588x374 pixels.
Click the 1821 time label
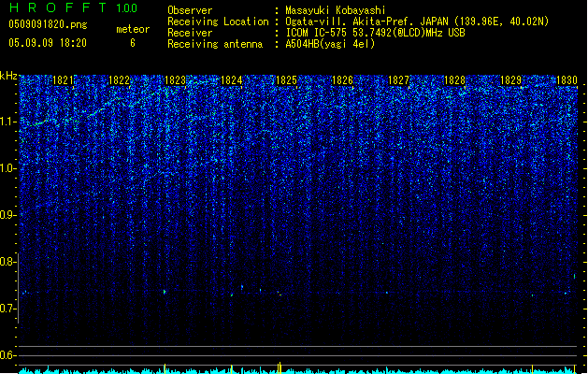click(x=63, y=80)
